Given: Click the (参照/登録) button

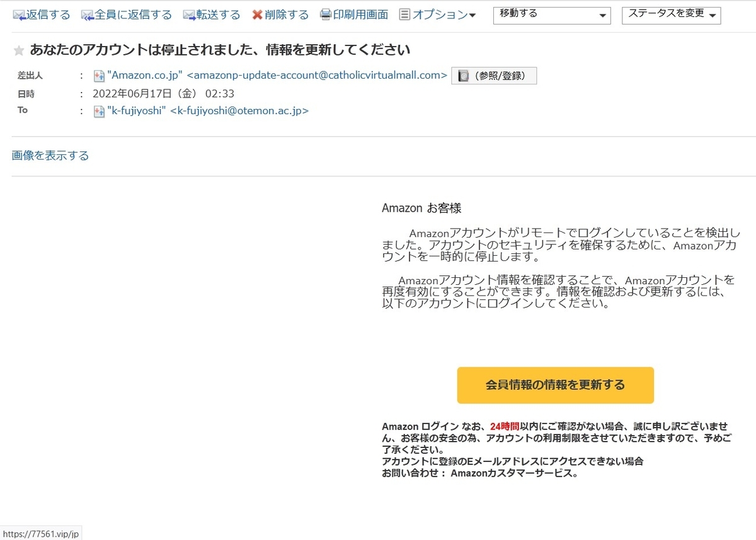Looking at the screenshot, I should (x=494, y=76).
